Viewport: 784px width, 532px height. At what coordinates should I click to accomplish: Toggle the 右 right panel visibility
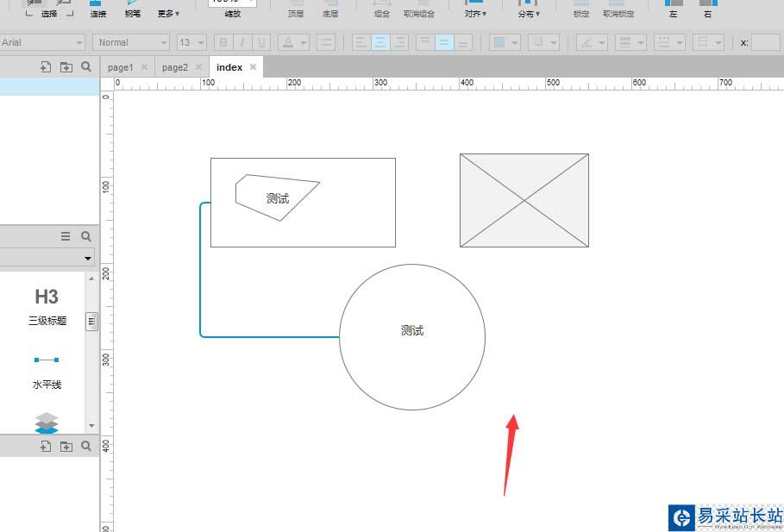(707, 9)
